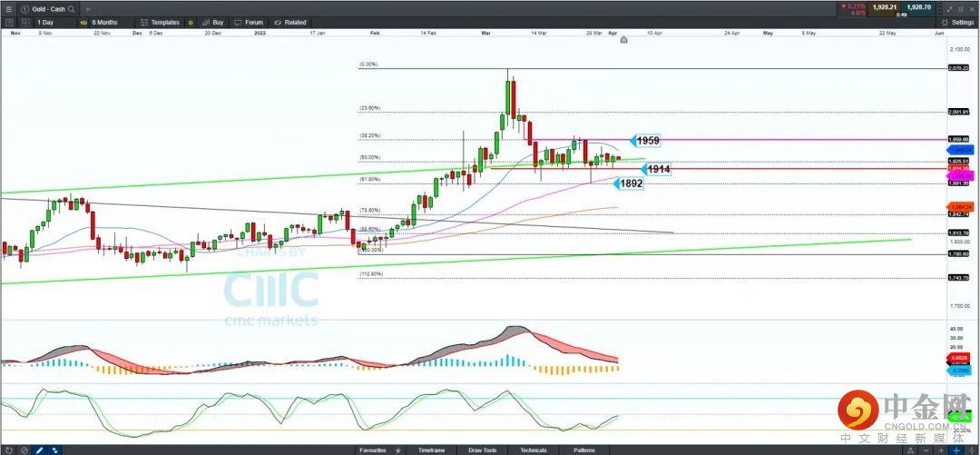Toggle the blue crosshair icon at bottom-right
Screen dimensions: 980x455
pos(956,450)
